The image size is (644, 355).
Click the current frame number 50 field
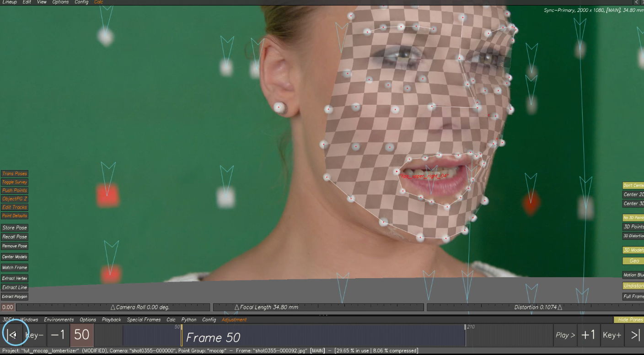pyautogui.click(x=82, y=335)
